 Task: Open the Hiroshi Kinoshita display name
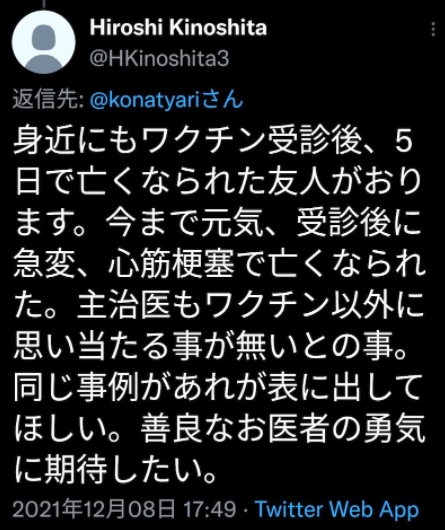point(178,27)
